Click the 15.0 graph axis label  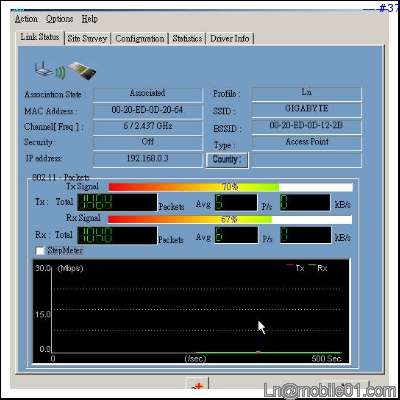[x=43, y=314]
